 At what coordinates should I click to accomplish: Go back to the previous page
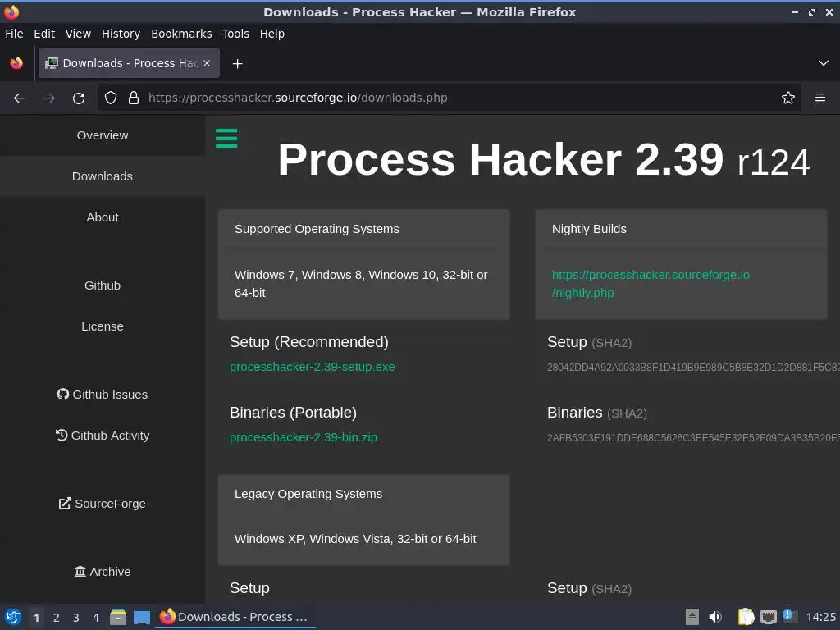20,98
